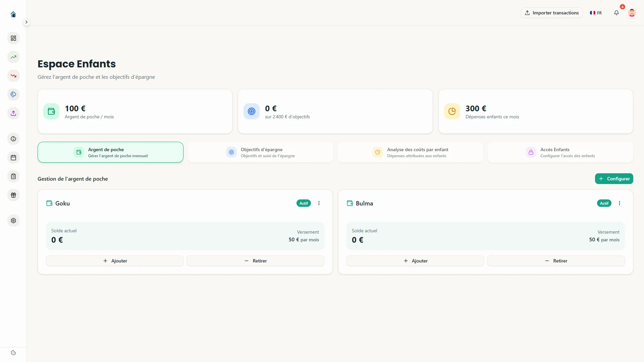Open the calendar icon in sidebar
Image resolution: width=644 pixels, height=362 pixels.
13,158
